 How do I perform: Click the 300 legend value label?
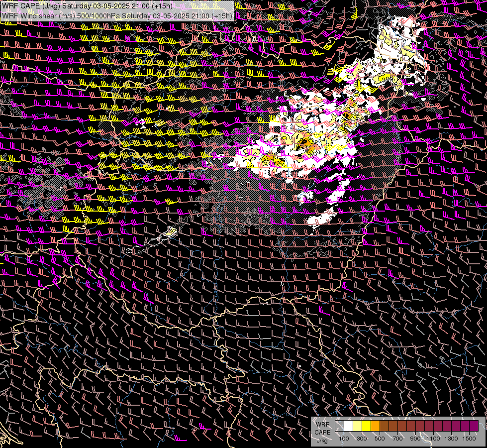click(x=362, y=439)
